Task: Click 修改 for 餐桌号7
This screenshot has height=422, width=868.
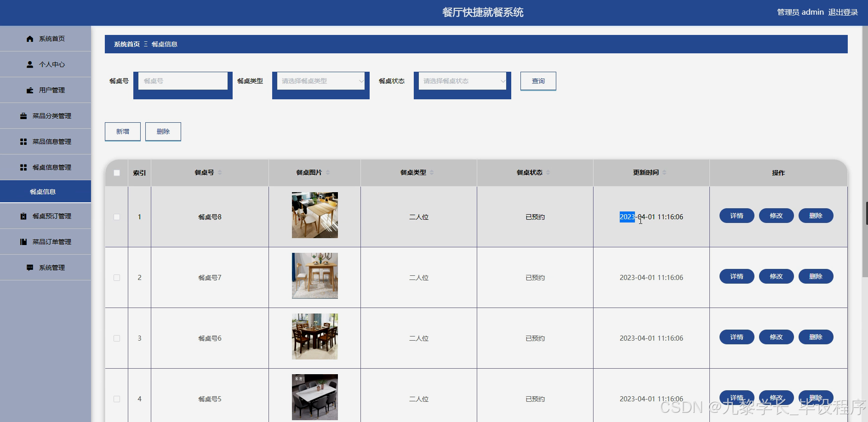Action: click(777, 276)
